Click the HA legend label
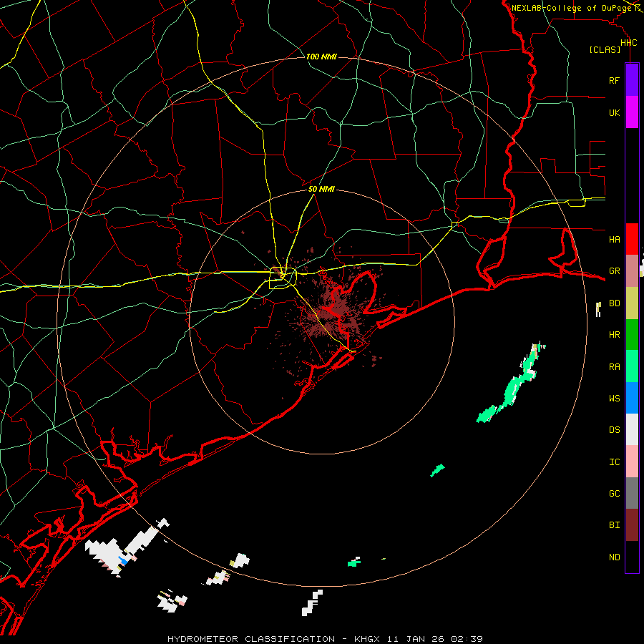644x644 pixels. (x=614, y=239)
